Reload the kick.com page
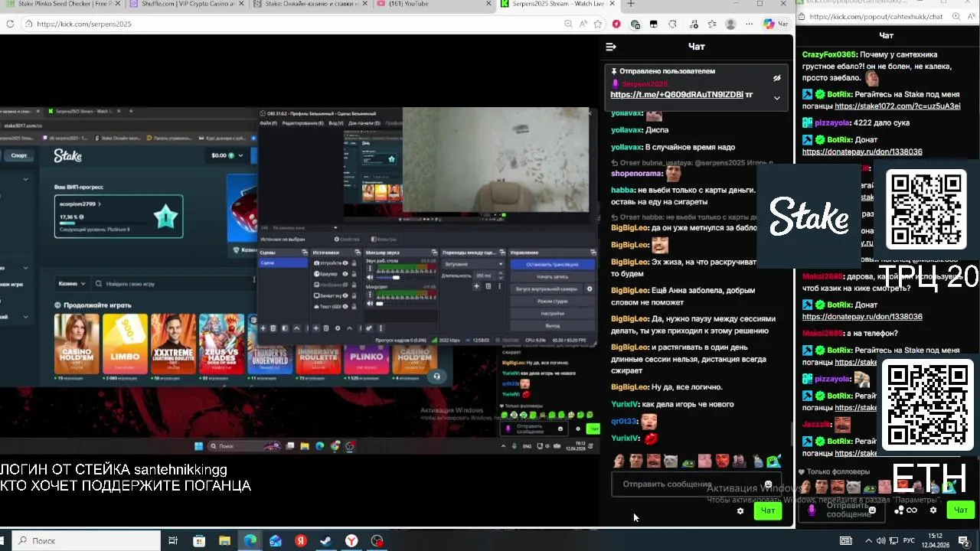The width and height of the screenshot is (980, 551). (x=10, y=24)
